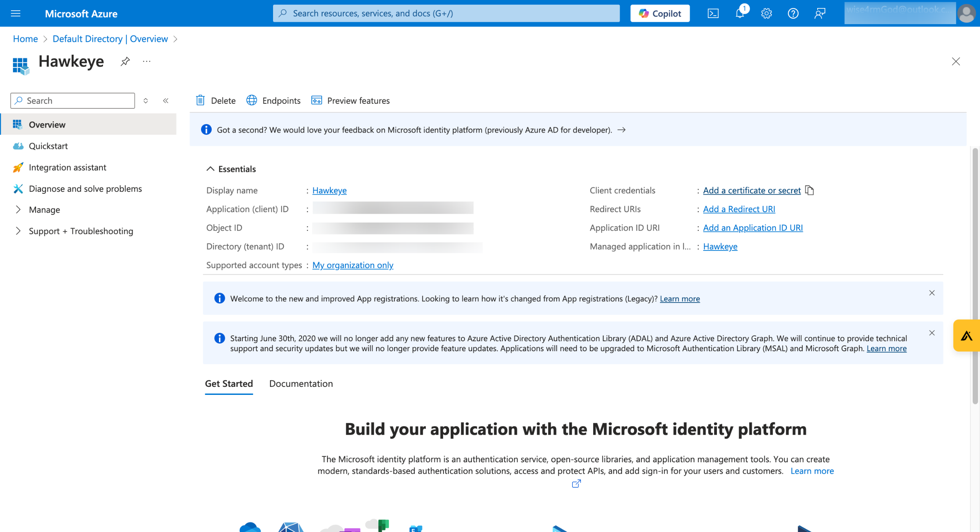
Task: Dismiss the App registrations welcome banner
Action: (931, 293)
